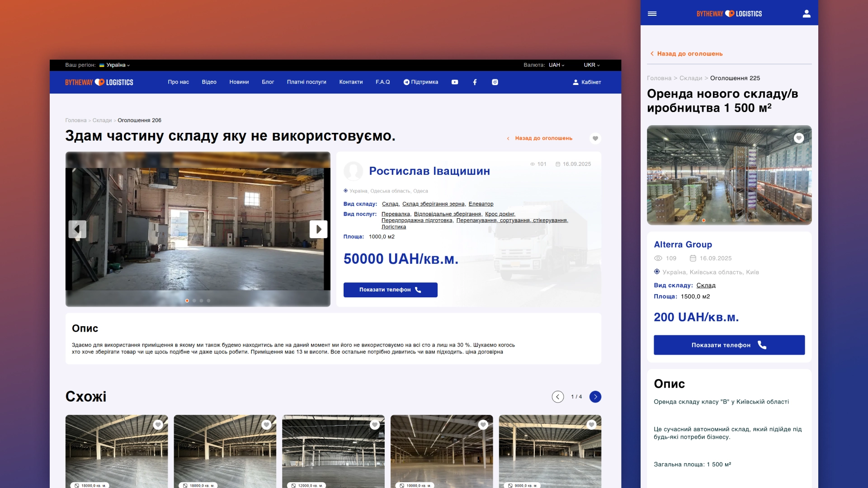Open the Facebook icon in navigation bar

coord(475,82)
